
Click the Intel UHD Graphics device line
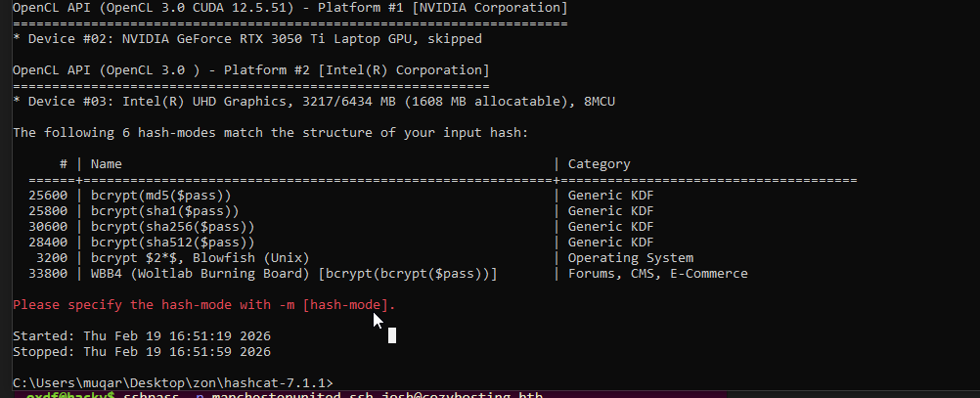click(x=313, y=102)
